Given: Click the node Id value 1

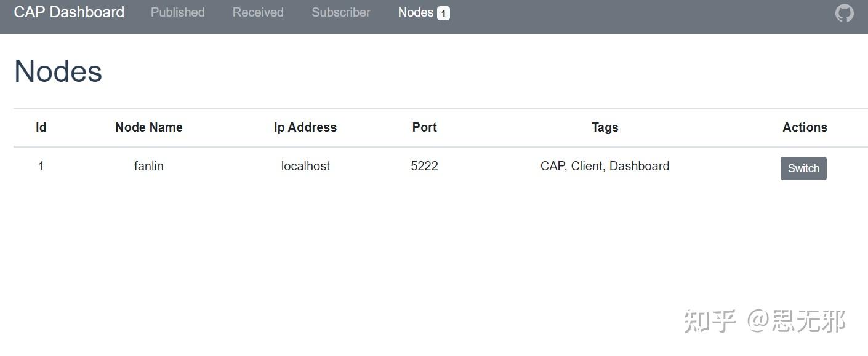Looking at the screenshot, I should (x=41, y=165).
